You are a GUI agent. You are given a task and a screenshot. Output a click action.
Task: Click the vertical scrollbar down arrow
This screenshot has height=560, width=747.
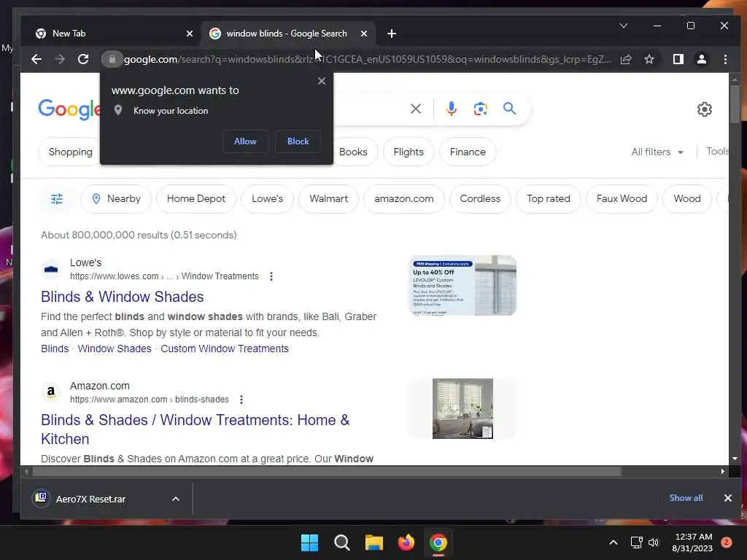pyautogui.click(x=734, y=459)
